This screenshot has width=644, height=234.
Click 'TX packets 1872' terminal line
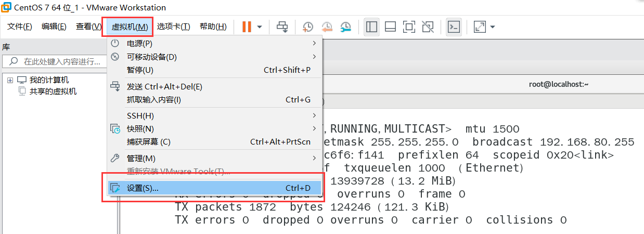(227, 207)
